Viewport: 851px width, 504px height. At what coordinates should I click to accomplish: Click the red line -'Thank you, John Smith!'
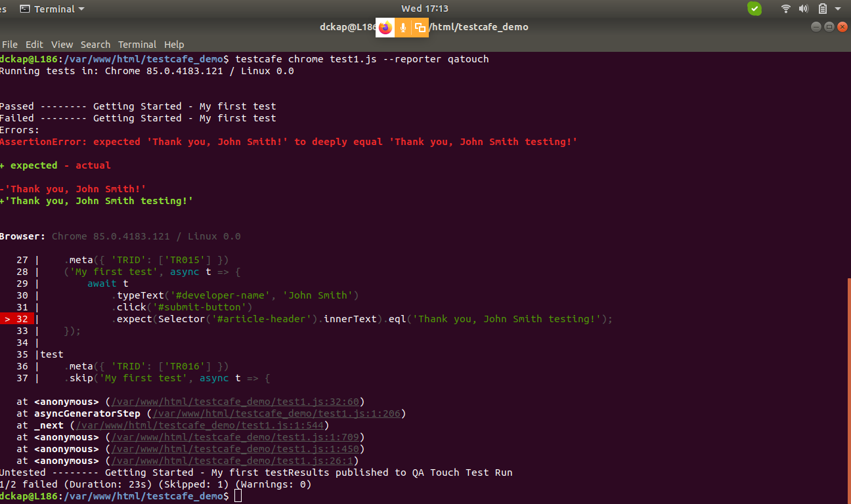pos(73,189)
